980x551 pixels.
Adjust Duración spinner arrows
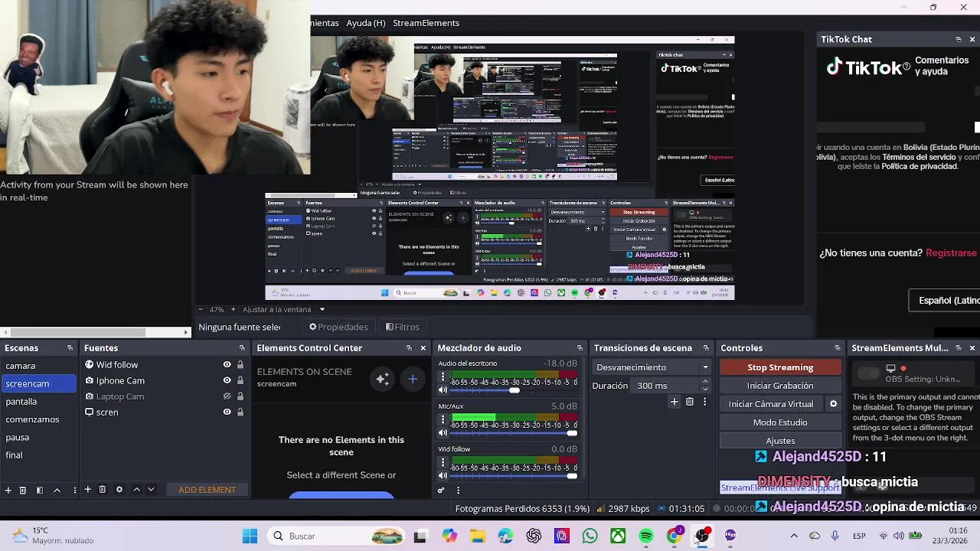tap(705, 386)
